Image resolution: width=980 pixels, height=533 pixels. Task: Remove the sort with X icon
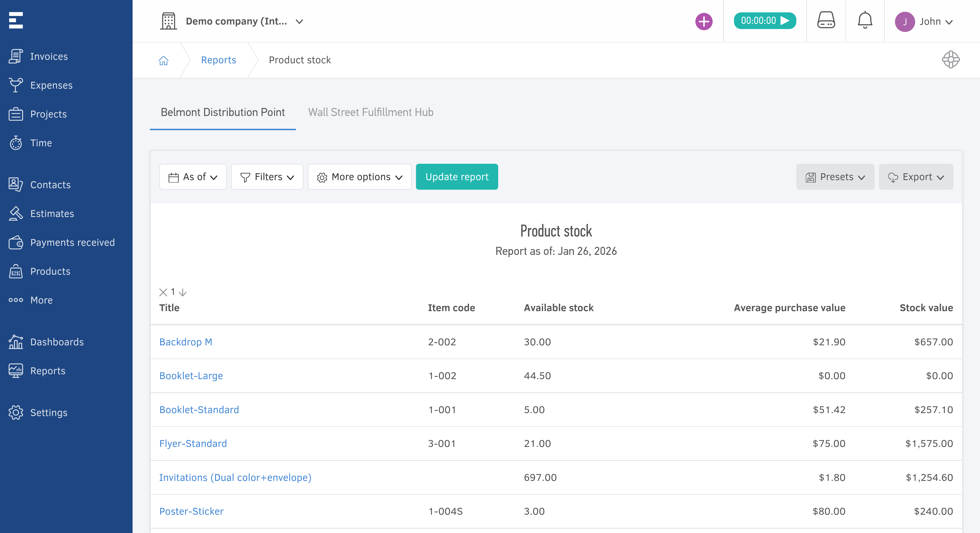click(163, 292)
